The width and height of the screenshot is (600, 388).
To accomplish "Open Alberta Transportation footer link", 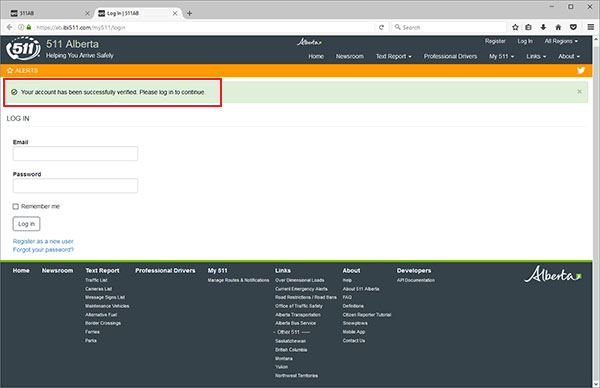I will [298, 315].
